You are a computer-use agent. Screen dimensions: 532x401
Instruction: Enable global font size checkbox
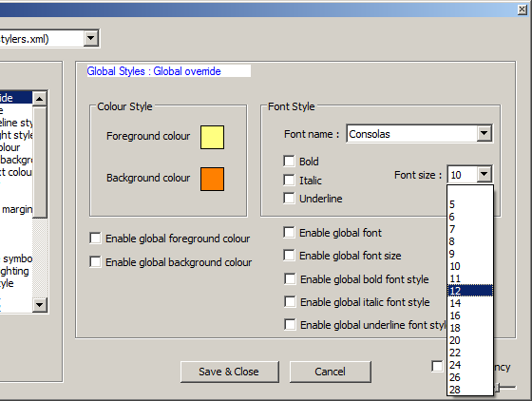pos(289,255)
